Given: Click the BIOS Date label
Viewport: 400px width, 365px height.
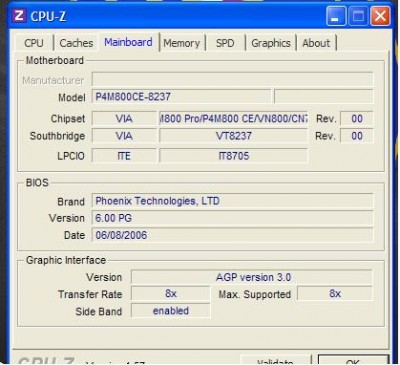Looking at the screenshot, I should click(75, 235).
